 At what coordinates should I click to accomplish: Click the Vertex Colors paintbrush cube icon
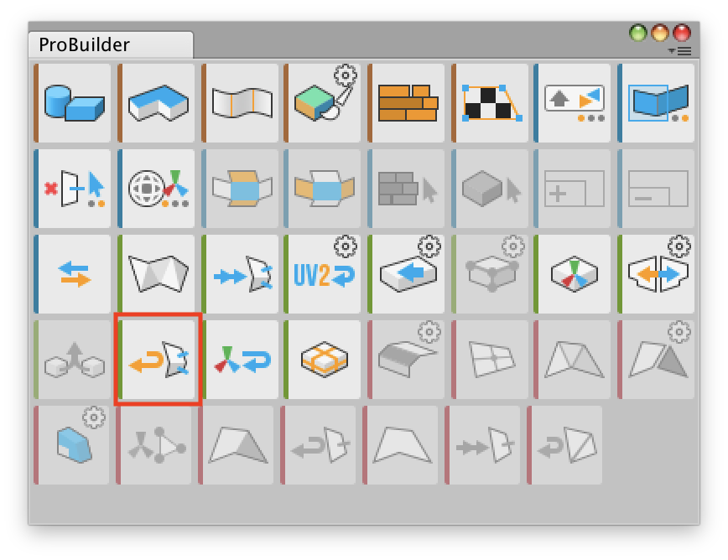pyautogui.click(x=322, y=103)
